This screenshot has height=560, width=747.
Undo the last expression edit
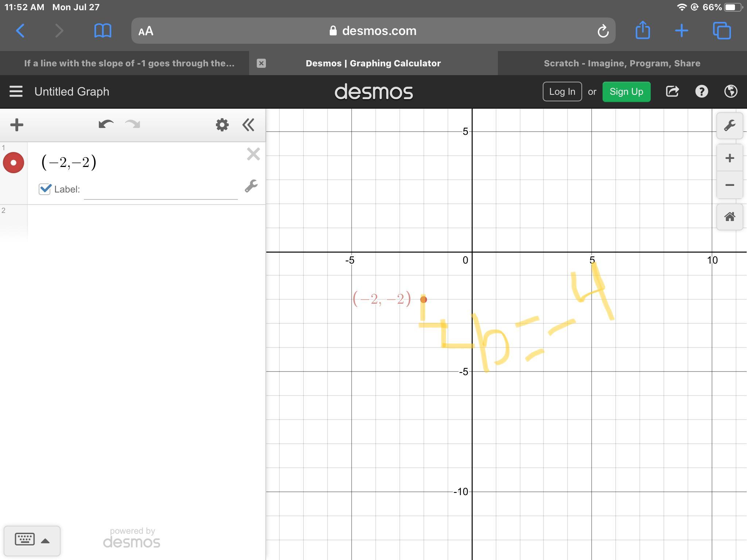pyautogui.click(x=106, y=125)
